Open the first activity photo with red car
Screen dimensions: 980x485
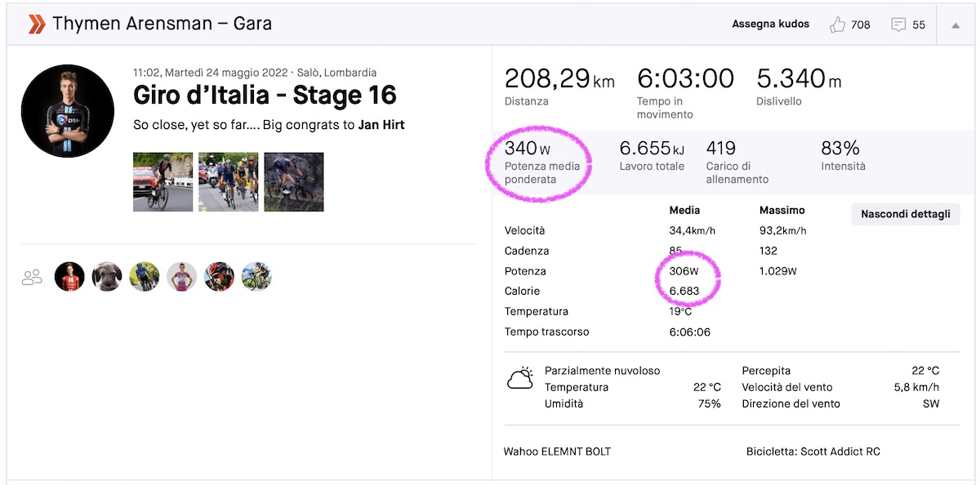click(x=163, y=182)
